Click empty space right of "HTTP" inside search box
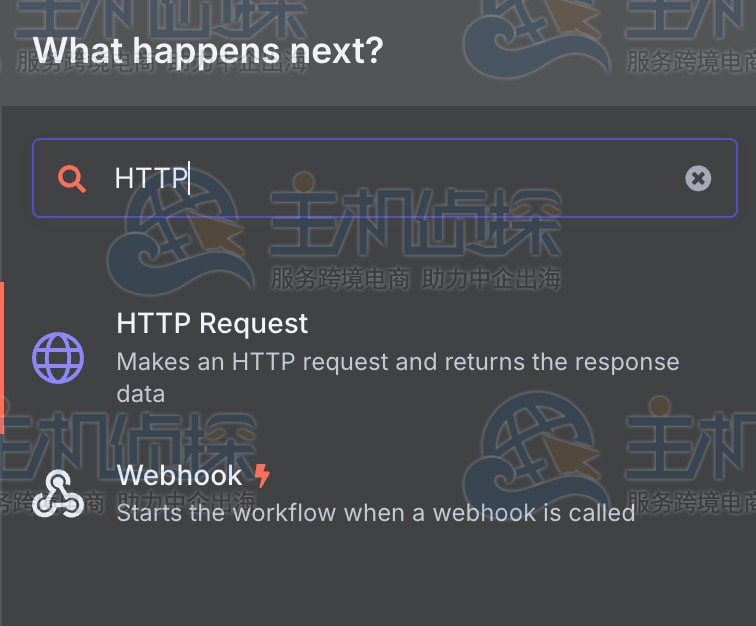The image size is (756, 626). 430,179
